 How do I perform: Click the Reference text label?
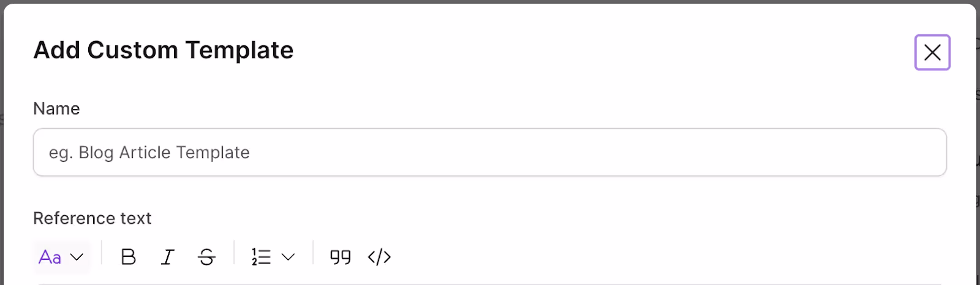[92, 218]
